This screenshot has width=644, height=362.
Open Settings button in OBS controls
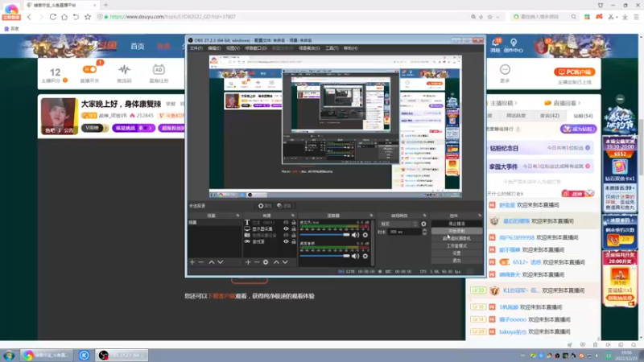456,253
